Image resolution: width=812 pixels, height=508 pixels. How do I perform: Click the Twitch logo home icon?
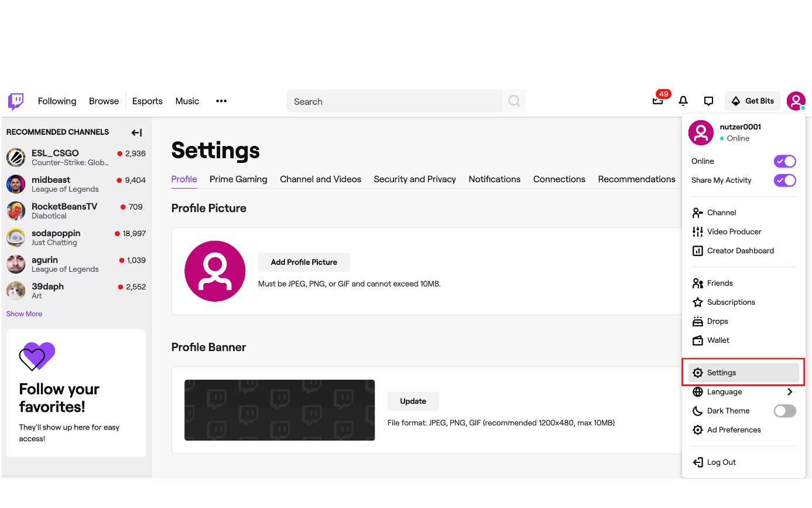click(16, 101)
